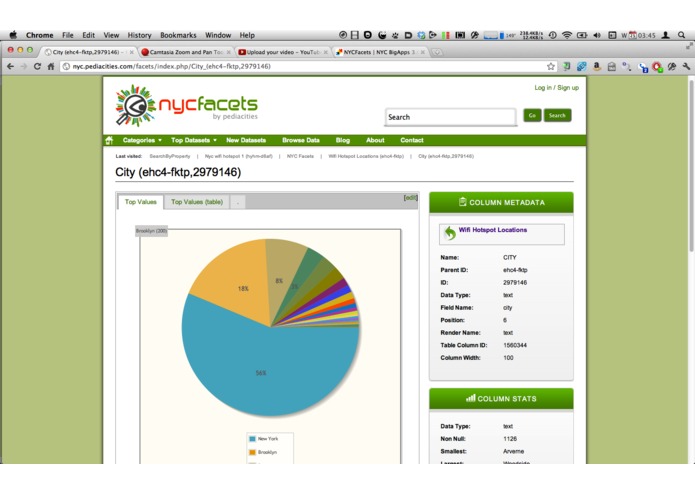The width and height of the screenshot is (695, 494).
Task: Click the browser forward arrow
Action: point(24,66)
